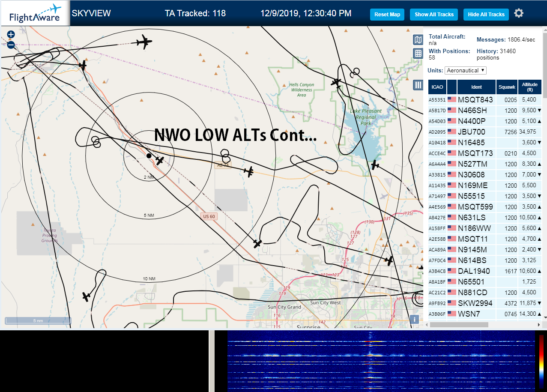Viewport: 547px width, 392px height.
Task: Select N16485 aircraft row
Action: pyautogui.click(x=485, y=142)
